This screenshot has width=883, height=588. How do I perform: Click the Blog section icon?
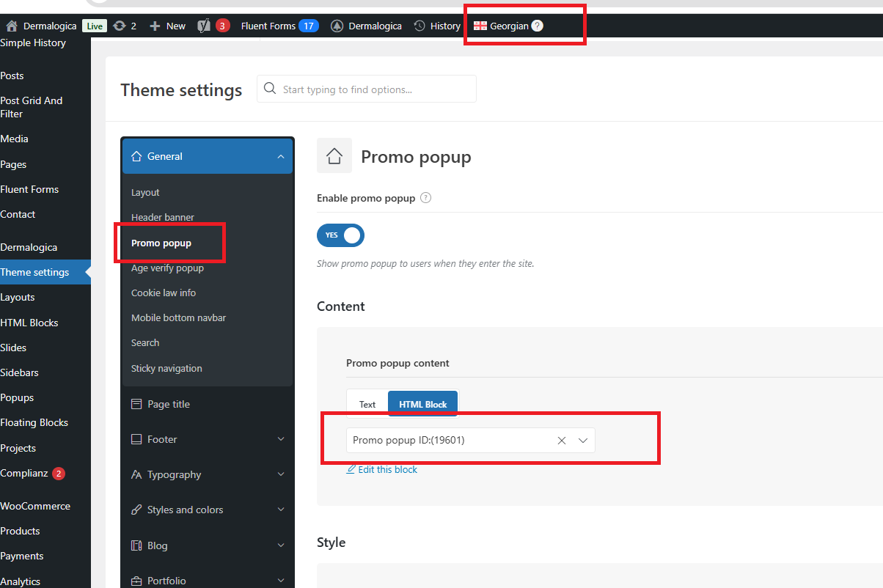136,545
